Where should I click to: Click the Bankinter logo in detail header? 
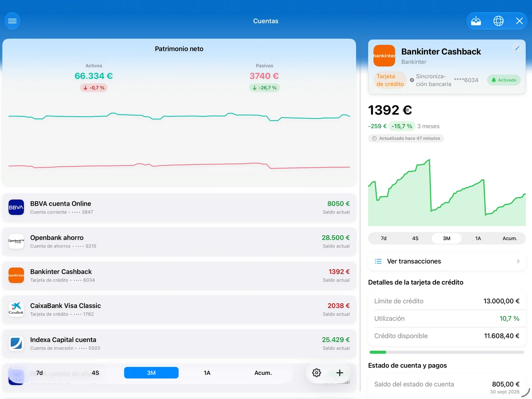pos(384,56)
